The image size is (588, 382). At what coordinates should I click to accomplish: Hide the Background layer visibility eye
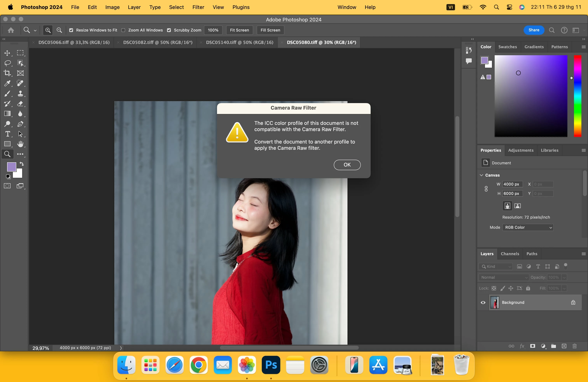[483, 302]
